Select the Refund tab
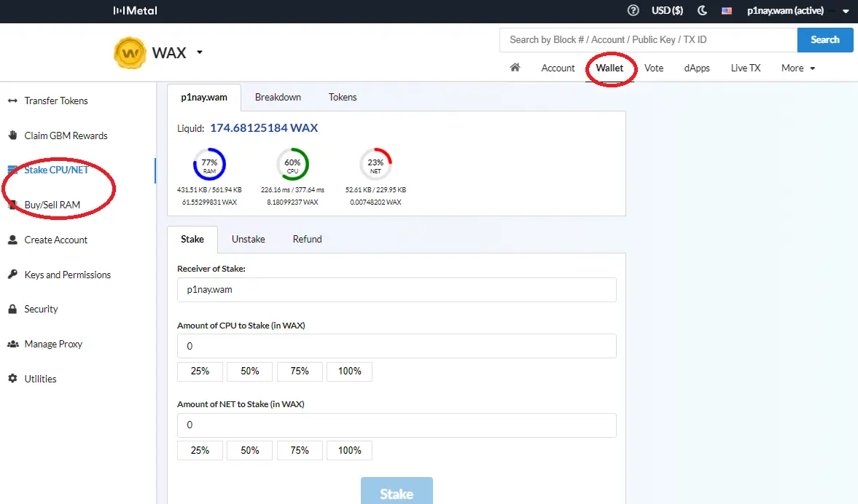The image size is (858, 504). coord(307,240)
